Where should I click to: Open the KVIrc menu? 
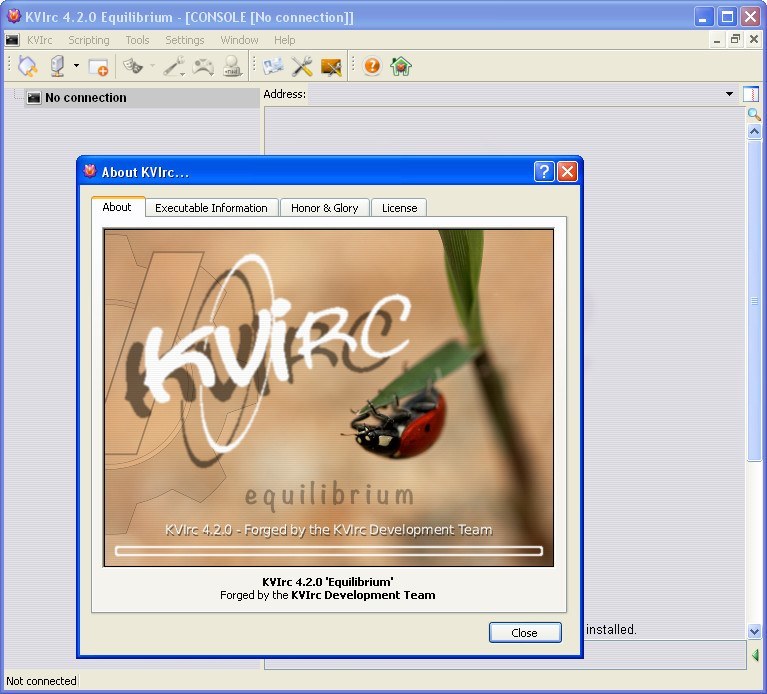[39, 40]
